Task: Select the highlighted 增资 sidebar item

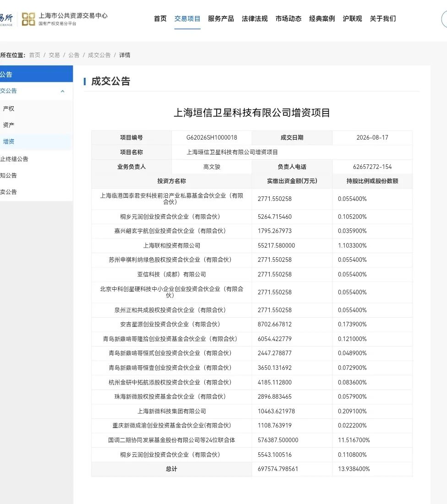Action: click(x=36, y=141)
